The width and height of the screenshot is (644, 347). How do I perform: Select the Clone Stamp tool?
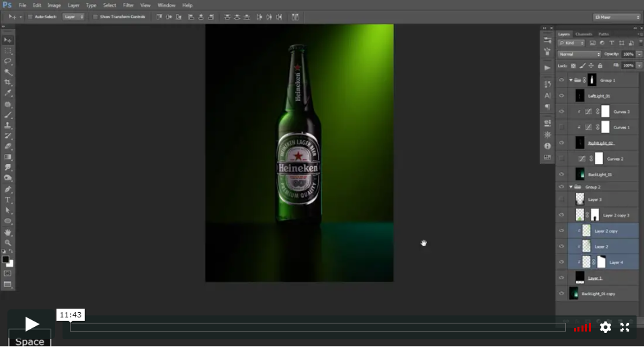[x=8, y=125]
